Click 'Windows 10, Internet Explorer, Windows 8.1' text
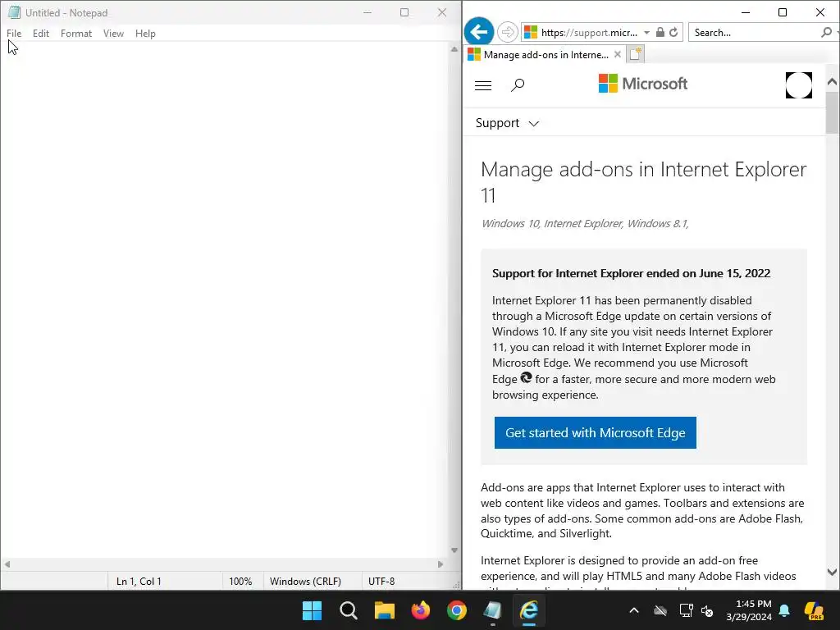 pyautogui.click(x=585, y=223)
